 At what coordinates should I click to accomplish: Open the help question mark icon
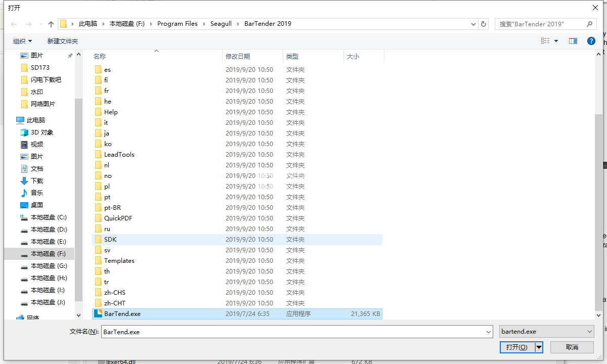click(591, 41)
